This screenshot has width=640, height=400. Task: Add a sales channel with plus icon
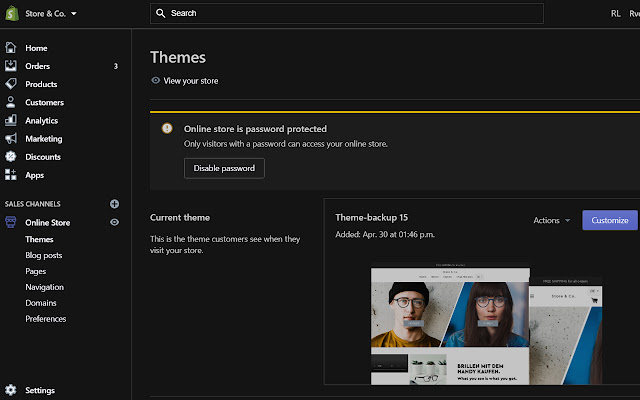[x=115, y=204]
